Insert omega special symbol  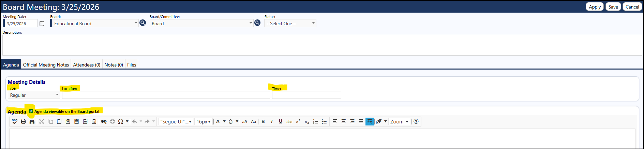pos(121,121)
